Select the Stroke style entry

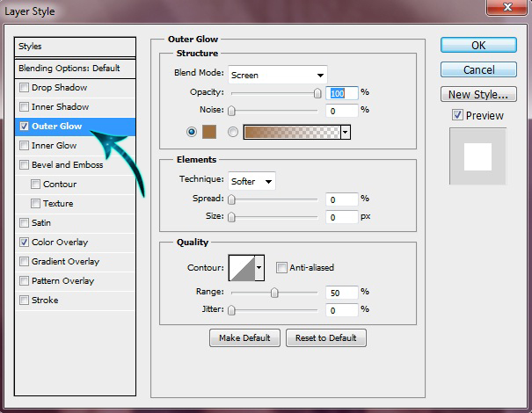coord(45,301)
